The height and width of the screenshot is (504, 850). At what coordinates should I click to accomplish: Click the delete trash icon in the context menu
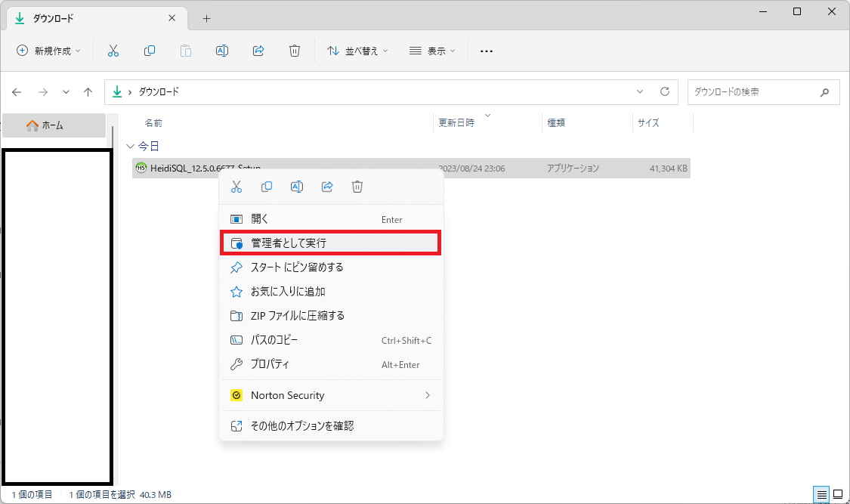358,187
